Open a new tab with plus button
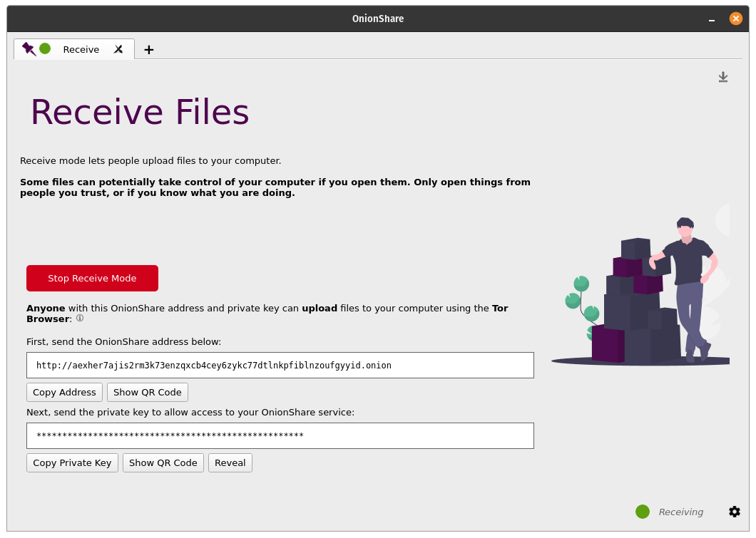This screenshot has width=756, height=538. click(148, 49)
